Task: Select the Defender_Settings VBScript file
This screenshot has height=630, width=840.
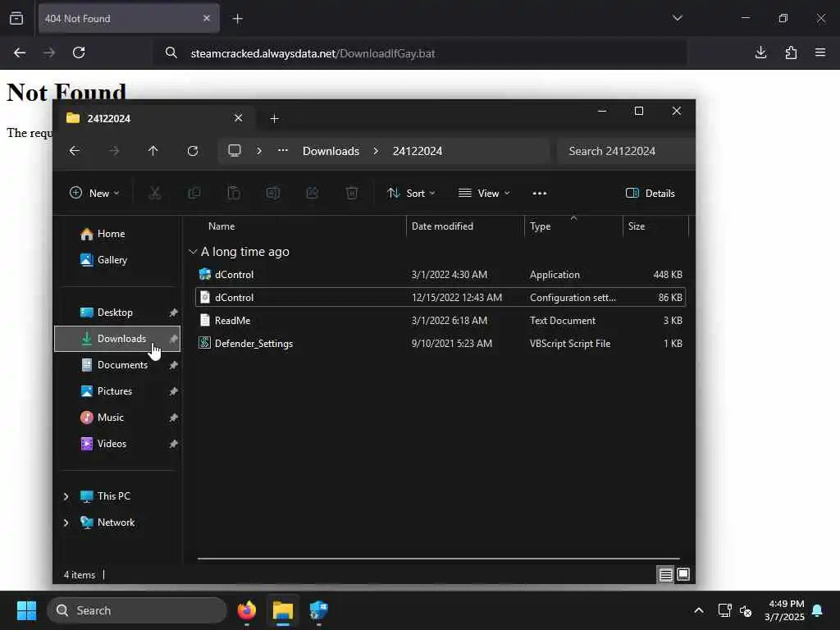Action: 441,344
